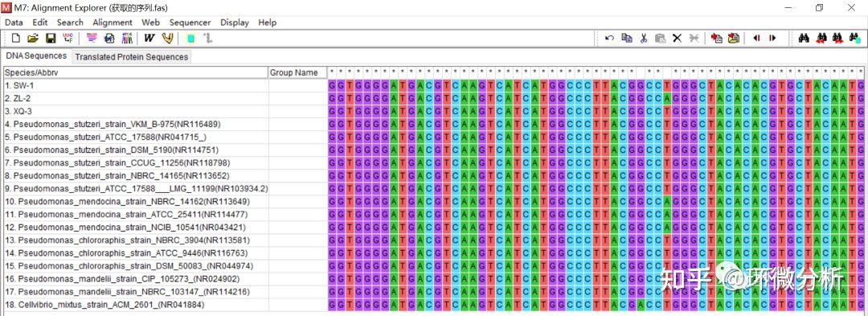Open the Edit menu
The image size is (868, 316).
point(40,23)
